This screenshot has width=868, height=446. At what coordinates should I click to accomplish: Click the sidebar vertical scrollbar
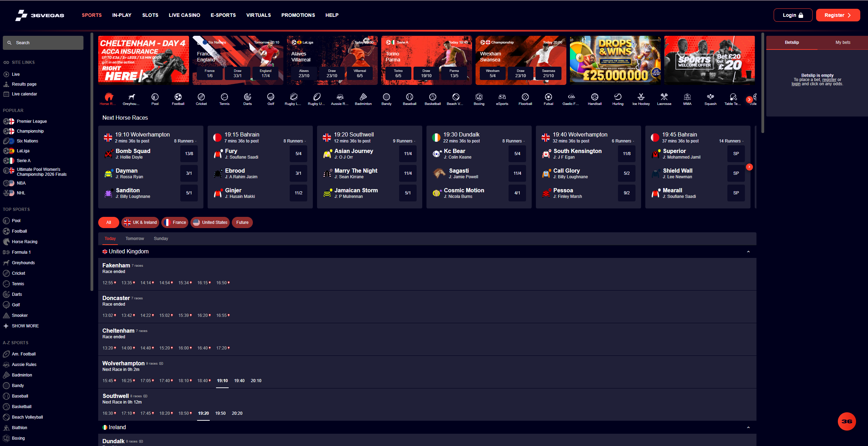(x=92, y=161)
